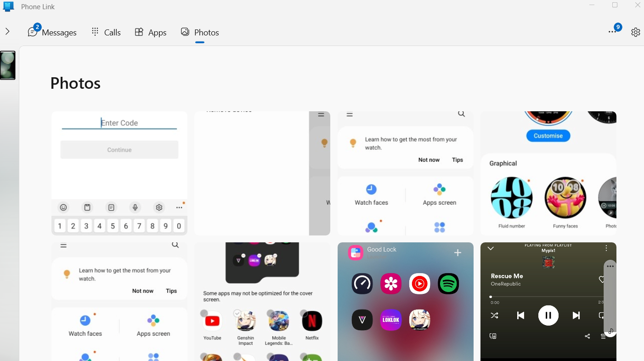Open the Enter Code keyboard screenshot
This screenshot has width=644, height=361.
click(119, 173)
